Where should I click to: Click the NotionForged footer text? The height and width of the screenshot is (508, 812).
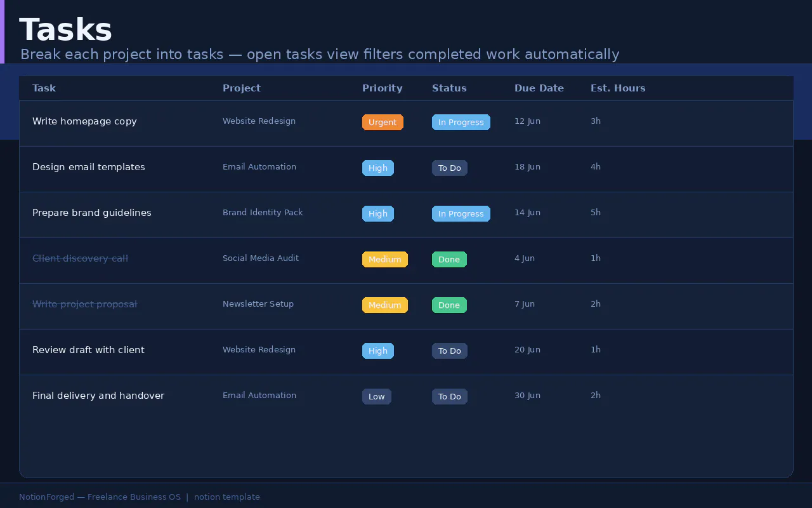pyautogui.click(x=140, y=497)
